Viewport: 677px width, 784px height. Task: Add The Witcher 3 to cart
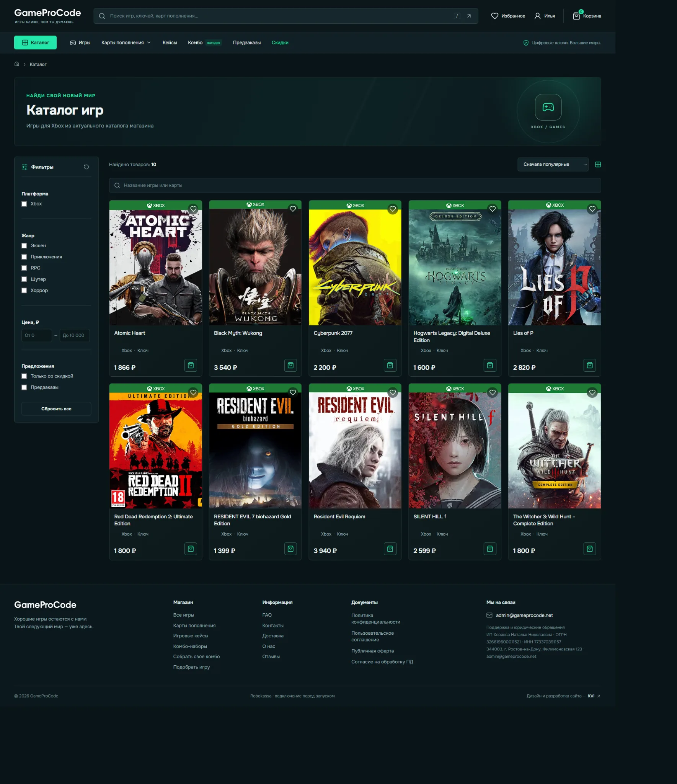tap(590, 549)
